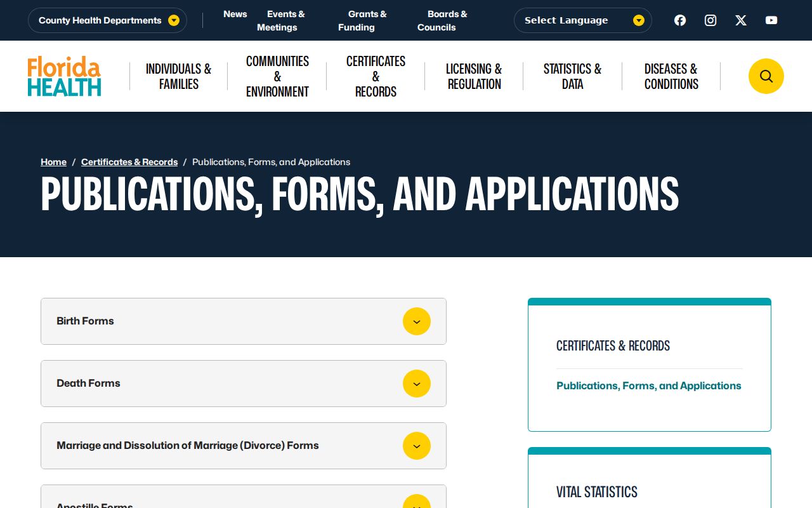Click the Certificates & Records breadcrumb link

tap(129, 162)
